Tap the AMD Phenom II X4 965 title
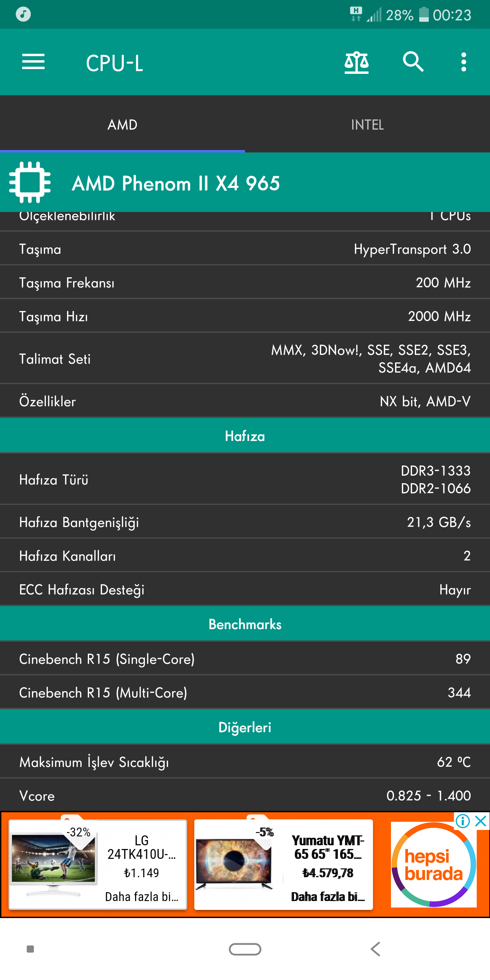The width and height of the screenshot is (490, 980). coord(176,183)
